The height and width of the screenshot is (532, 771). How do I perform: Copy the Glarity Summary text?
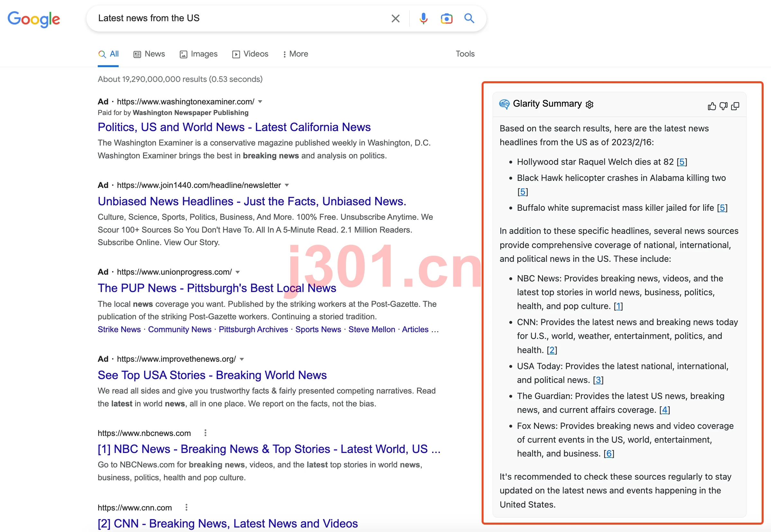coord(735,106)
